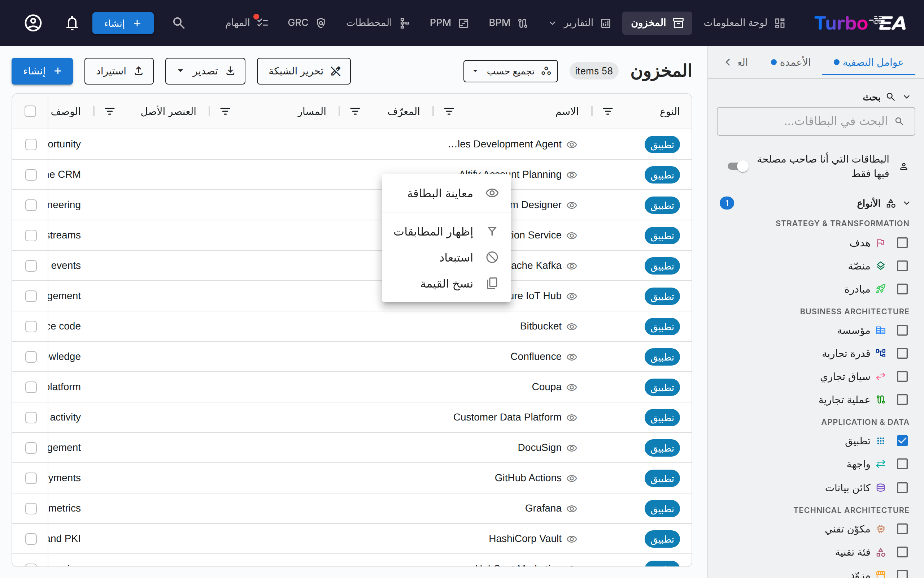Open GRC in navbar
The width and height of the screenshot is (924, 578).
[x=306, y=23]
